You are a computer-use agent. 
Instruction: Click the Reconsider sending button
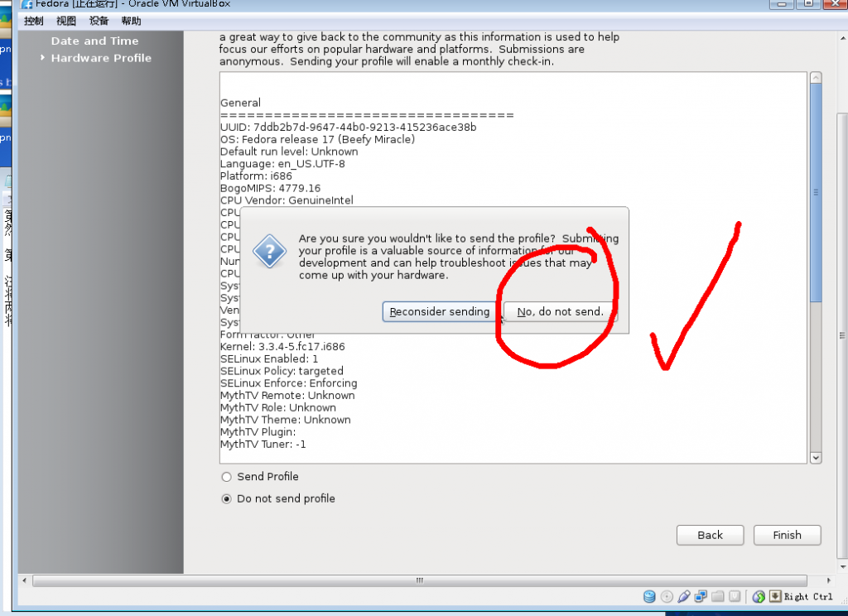point(438,312)
